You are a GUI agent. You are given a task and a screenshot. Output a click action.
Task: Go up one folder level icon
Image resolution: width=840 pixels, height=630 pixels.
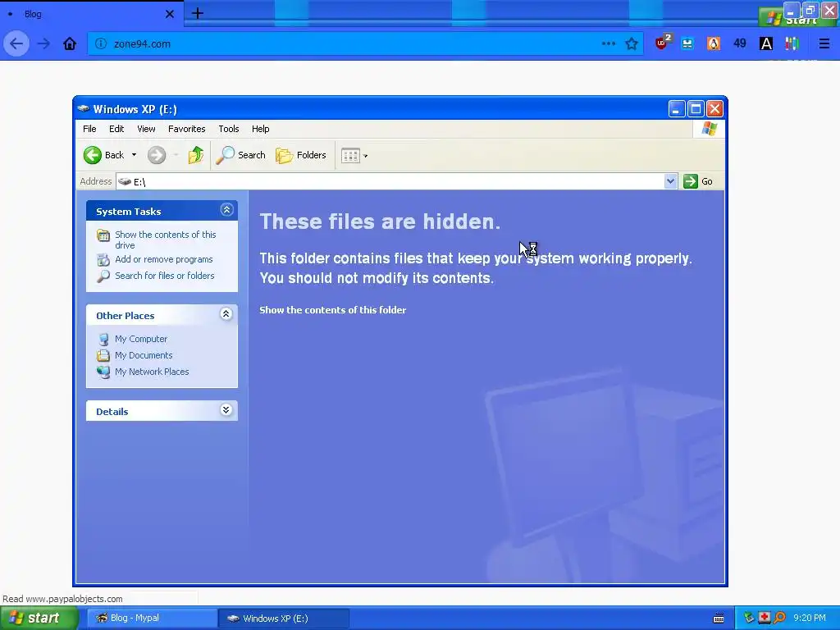(196, 155)
